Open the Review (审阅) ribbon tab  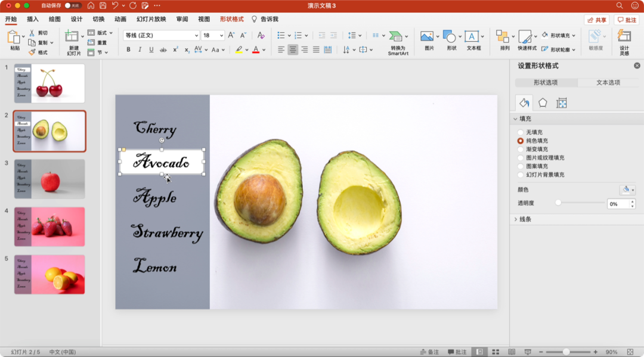tap(182, 19)
